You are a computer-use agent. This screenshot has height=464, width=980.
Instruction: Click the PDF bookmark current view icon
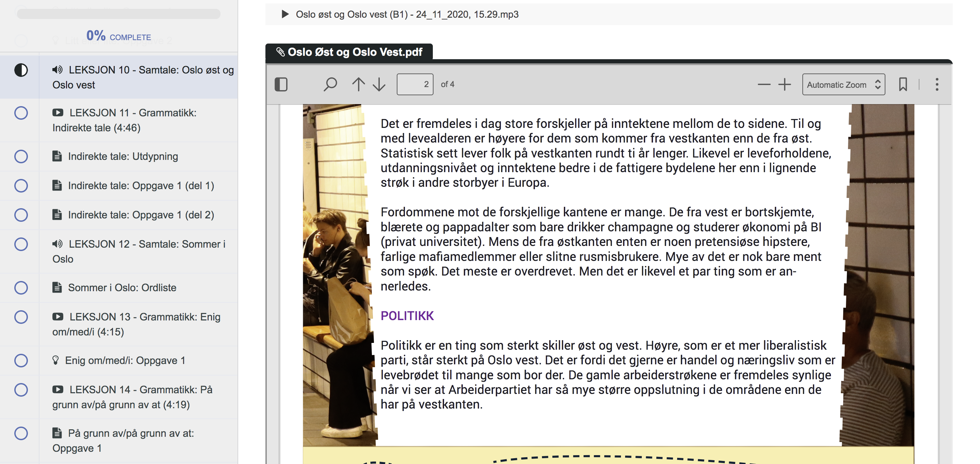pyautogui.click(x=903, y=84)
